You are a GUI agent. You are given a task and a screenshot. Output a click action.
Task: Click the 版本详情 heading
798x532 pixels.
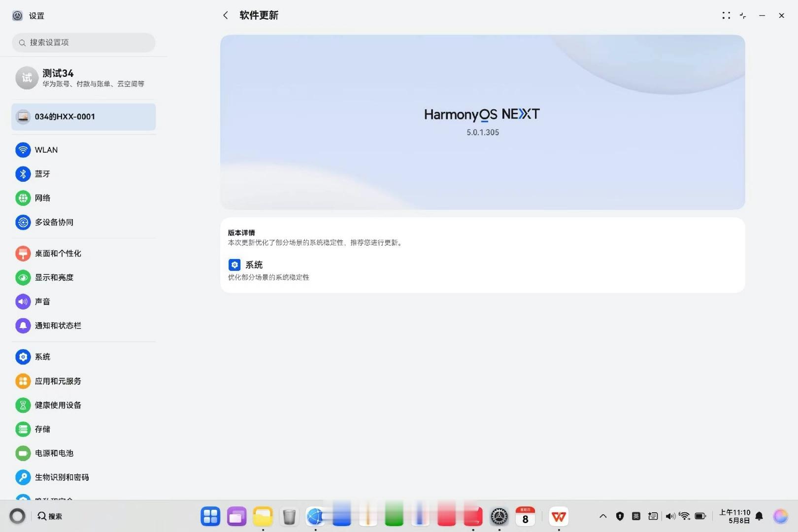tap(241, 233)
